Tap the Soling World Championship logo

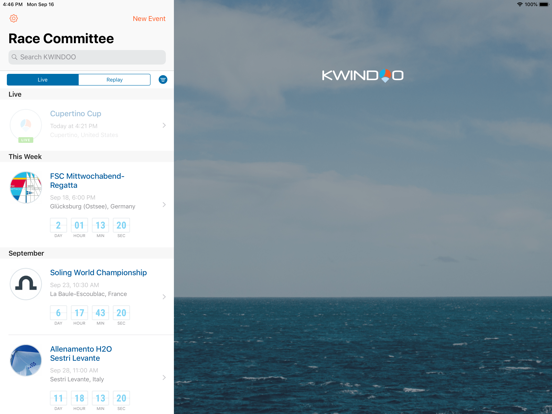coord(26,284)
